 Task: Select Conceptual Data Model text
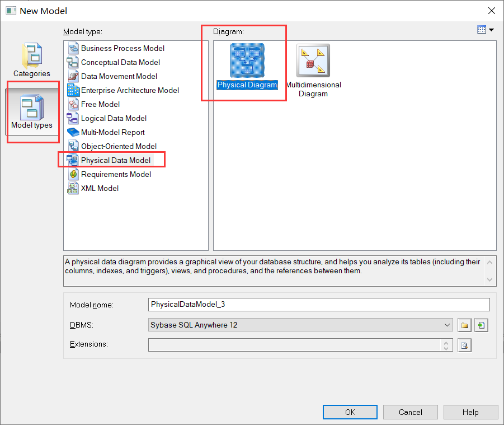click(x=120, y=62)
